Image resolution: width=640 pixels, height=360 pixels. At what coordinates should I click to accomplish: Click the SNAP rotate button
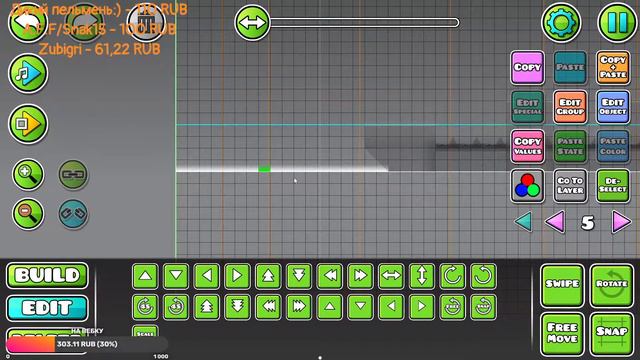coord(483,307)
